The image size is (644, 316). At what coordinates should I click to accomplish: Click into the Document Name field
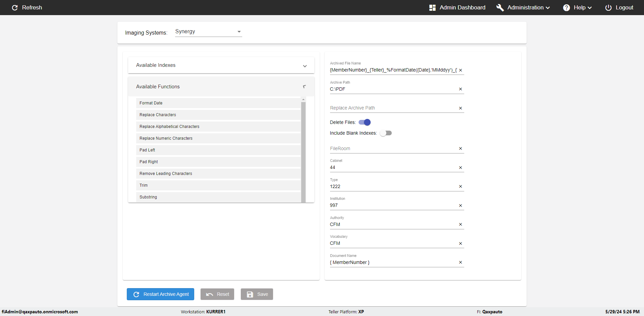pos(393,262)
